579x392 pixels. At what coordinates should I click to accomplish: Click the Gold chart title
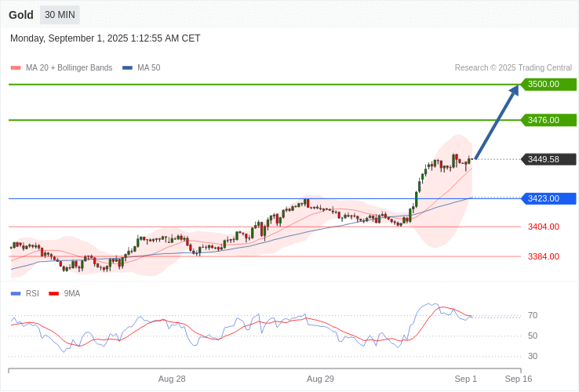[21, 15]
